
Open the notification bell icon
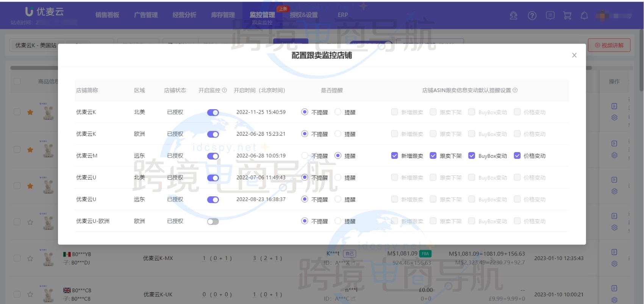pos(584,16)
